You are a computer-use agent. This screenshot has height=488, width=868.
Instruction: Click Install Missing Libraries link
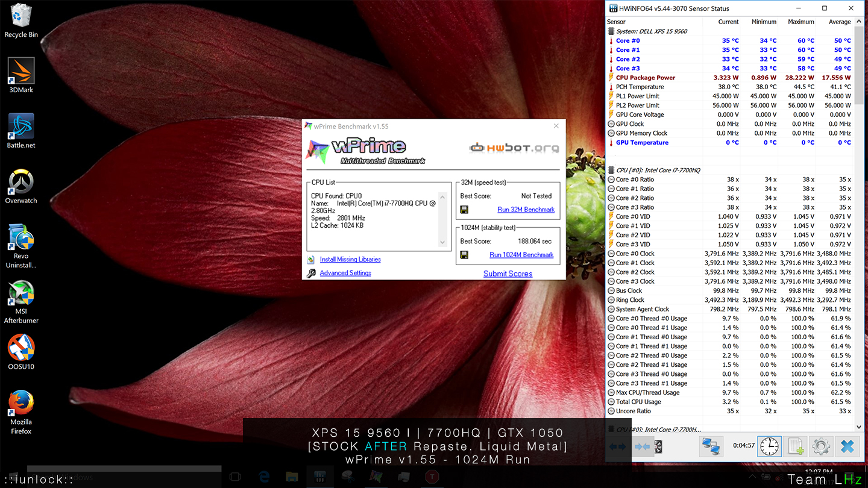coord(350,260)
